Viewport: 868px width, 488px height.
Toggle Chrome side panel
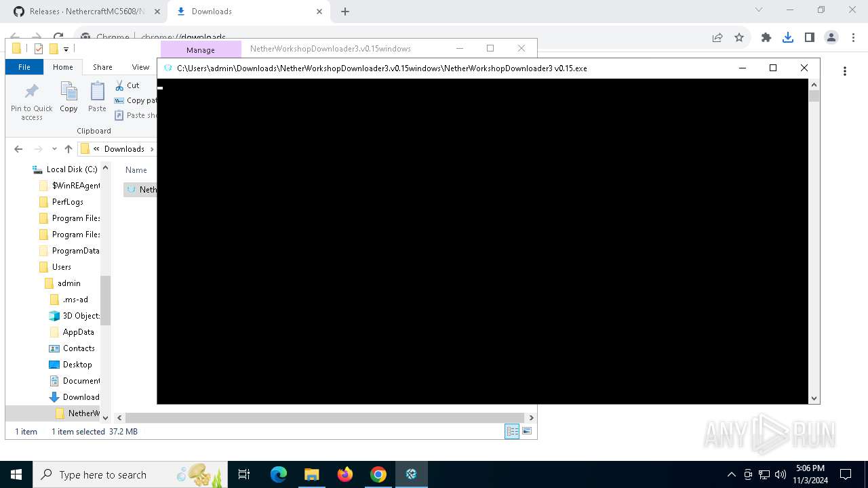pos(810,37)
